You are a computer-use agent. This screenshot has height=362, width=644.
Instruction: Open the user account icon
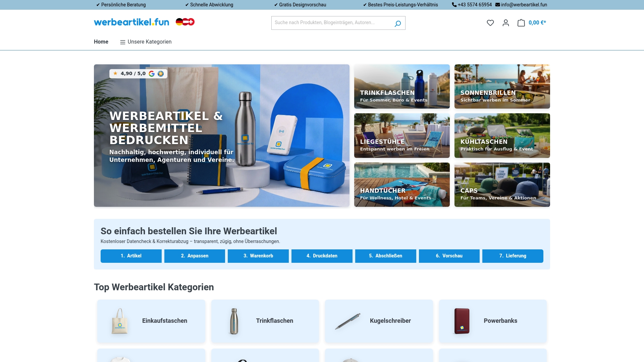point(506,23)
